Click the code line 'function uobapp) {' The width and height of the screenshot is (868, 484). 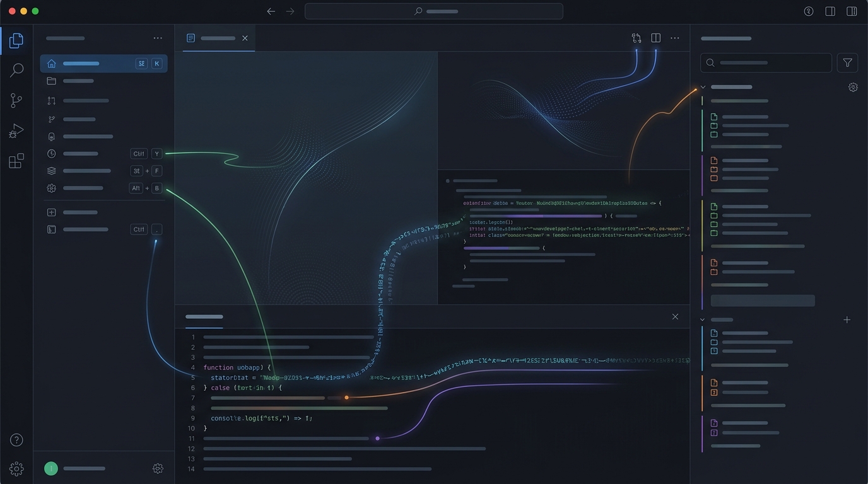[237, 367]
